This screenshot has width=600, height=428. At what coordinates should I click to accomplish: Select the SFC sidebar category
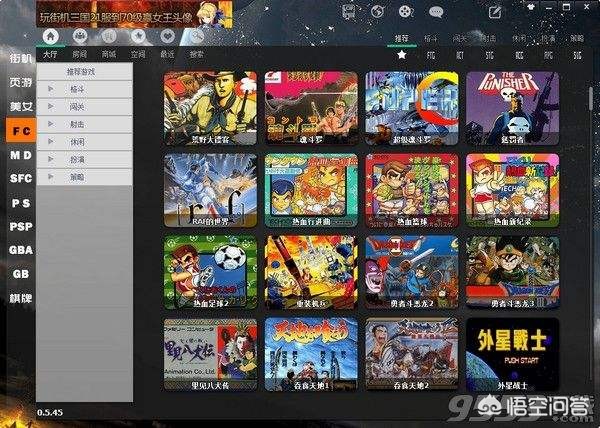pyautogui.click(x=21, y=178)
